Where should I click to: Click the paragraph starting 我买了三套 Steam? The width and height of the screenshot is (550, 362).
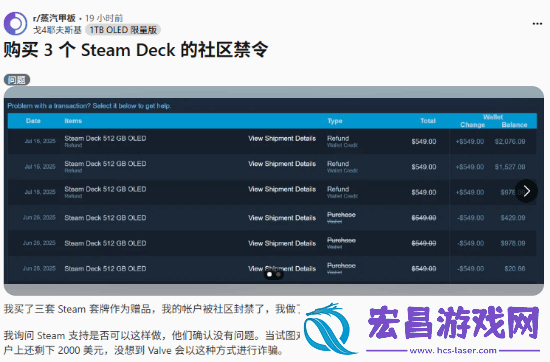pyautogui.click(x=152, y=309)
